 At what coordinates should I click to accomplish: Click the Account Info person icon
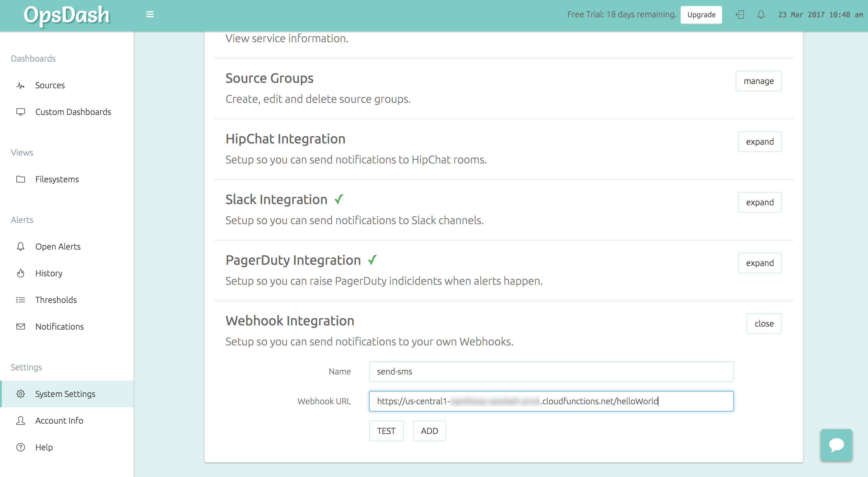pyautogui.click(x=21, y=421)
